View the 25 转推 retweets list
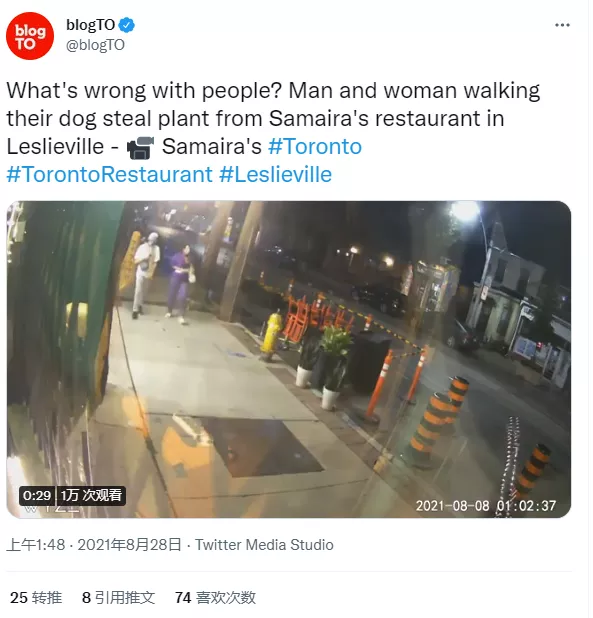The height and width of the screenshot is (618, 593). click(36, 598)
